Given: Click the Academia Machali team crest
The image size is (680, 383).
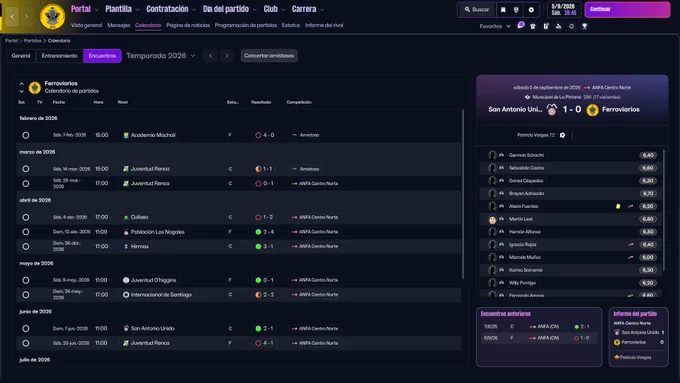Looking at the screenshot, I should pos(126,135).
